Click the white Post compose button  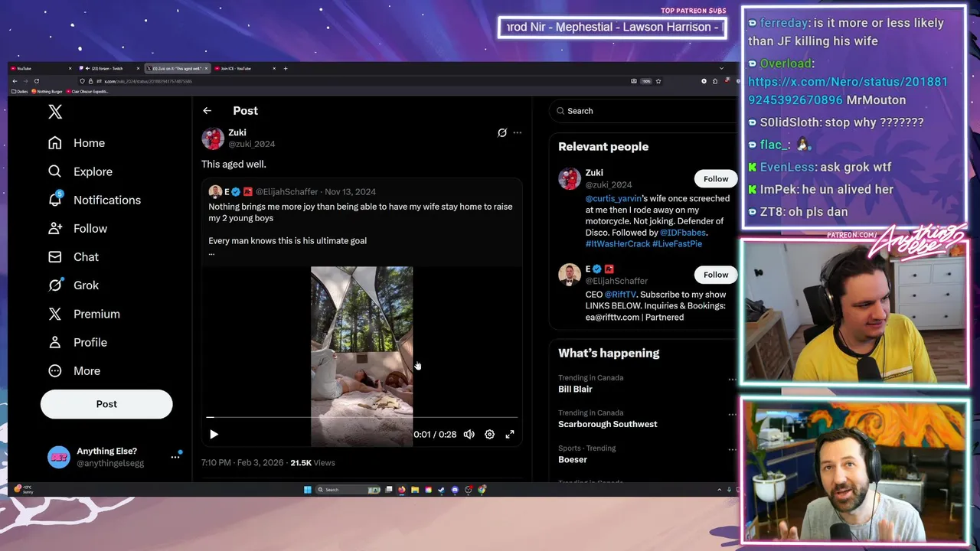click(106, 404)
